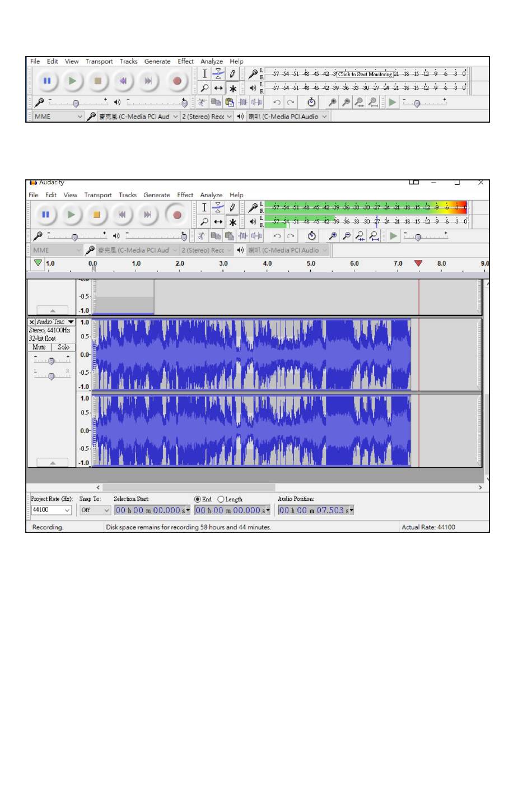Mute the stereo audio track
Viewport: 532px width, 808px height.
[x=39, y=347]
